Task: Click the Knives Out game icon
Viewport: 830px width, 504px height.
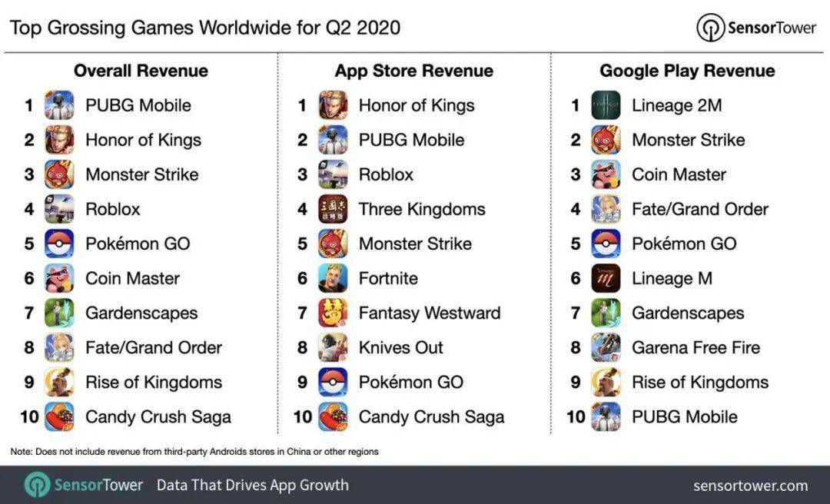Action: tap(333, 347)
